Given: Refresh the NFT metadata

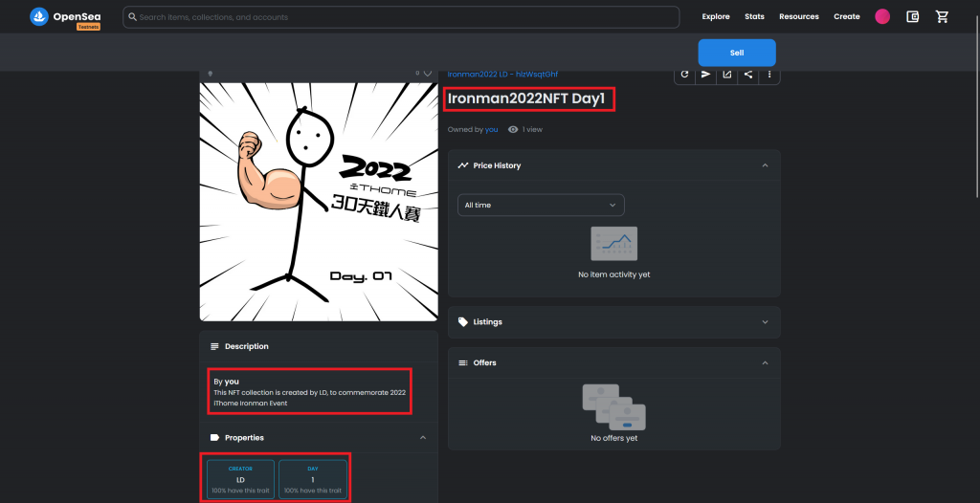Looking at the screenshot, I should point(684,75).
